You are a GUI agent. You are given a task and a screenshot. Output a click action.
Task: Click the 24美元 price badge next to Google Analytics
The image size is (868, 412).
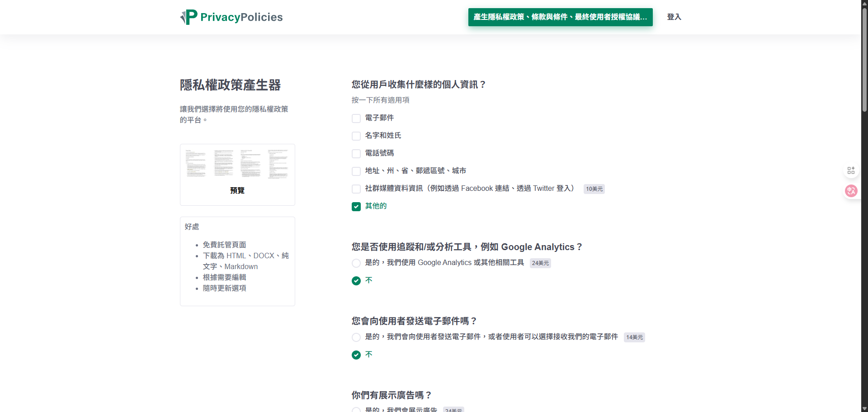coord(540,263)
